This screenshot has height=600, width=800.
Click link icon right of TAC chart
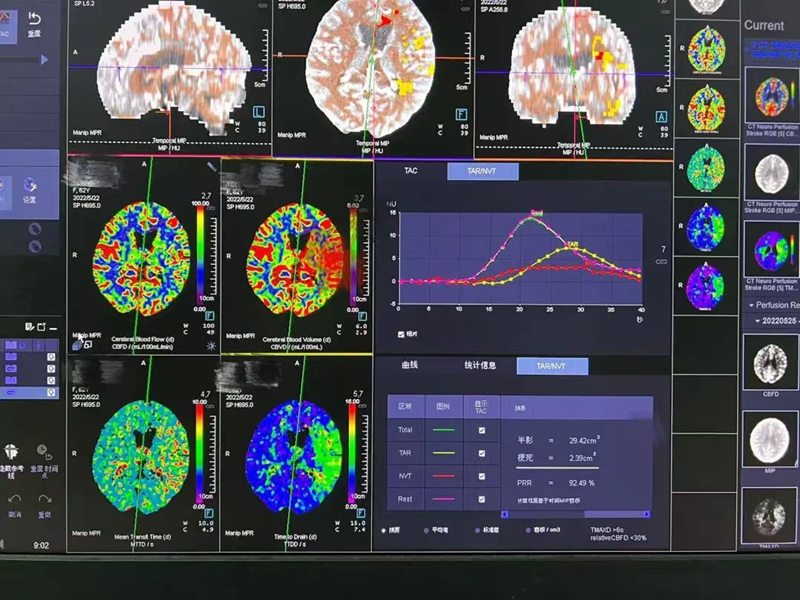click(660, 261)
